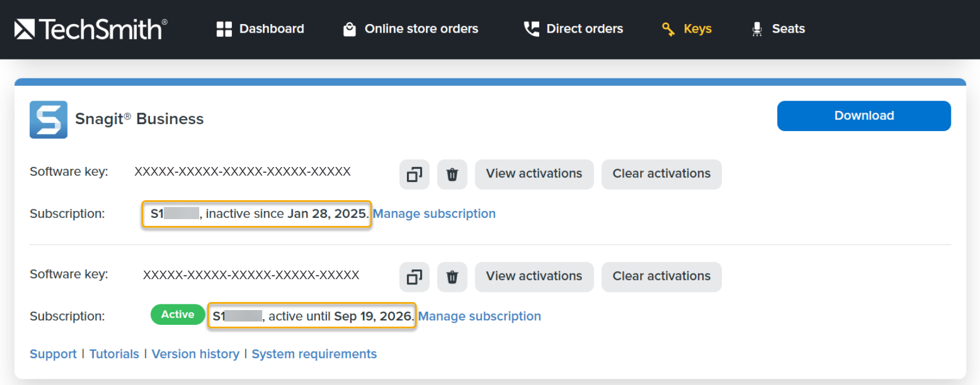This screenshot has width=980, height=385.
Task: Open the Version history link
Action: [x=195, y=354]
